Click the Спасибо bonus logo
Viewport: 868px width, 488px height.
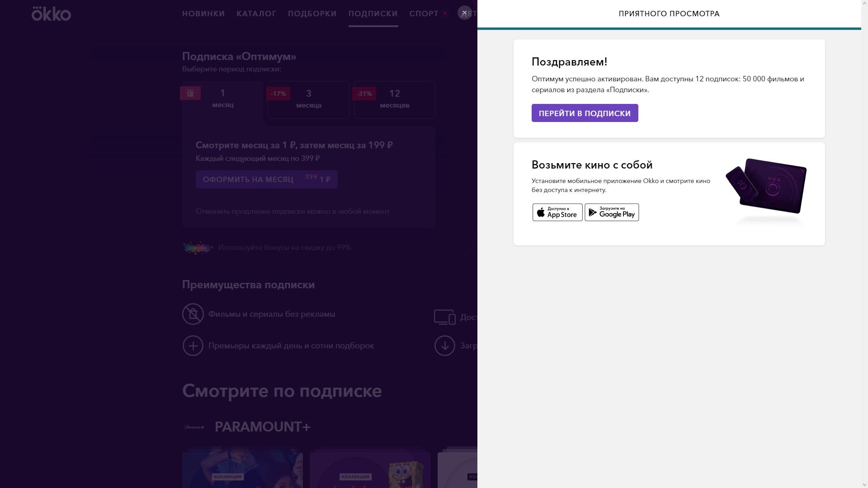[x=198, y=248]
